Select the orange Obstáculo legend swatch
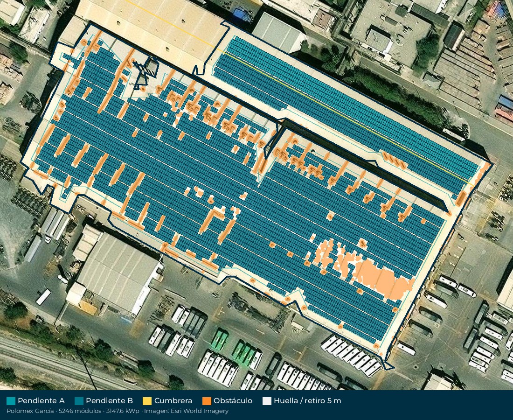 pos(207,401)
